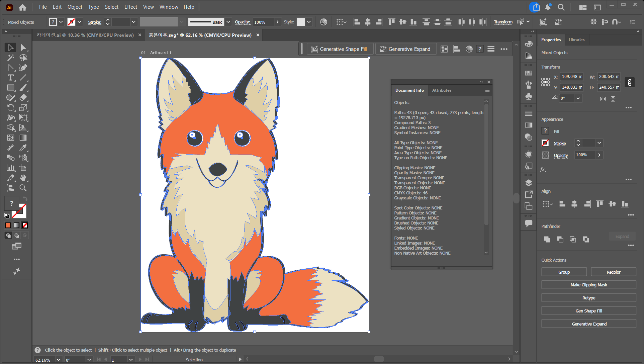Click the Recolor Artwork icon in the control bar
The width and height of the screenshot is (644, 364).
pos(324,22)
